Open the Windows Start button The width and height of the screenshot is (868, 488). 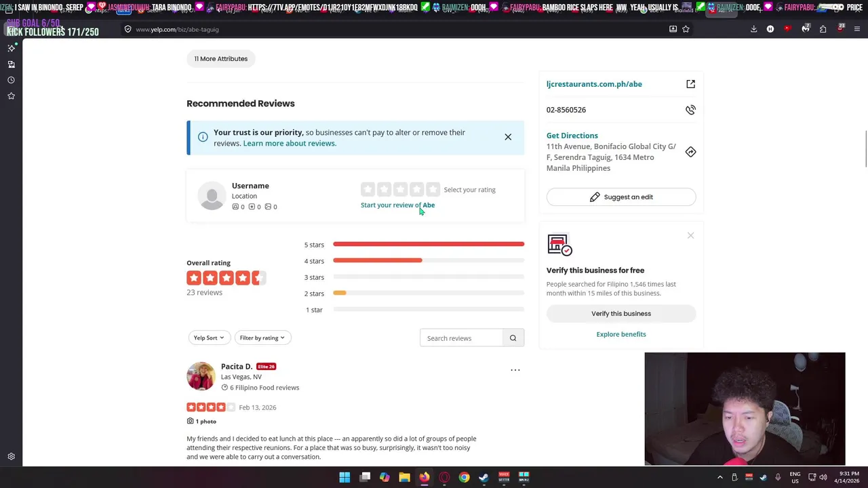pyautogui.click(x=344, y=477)
